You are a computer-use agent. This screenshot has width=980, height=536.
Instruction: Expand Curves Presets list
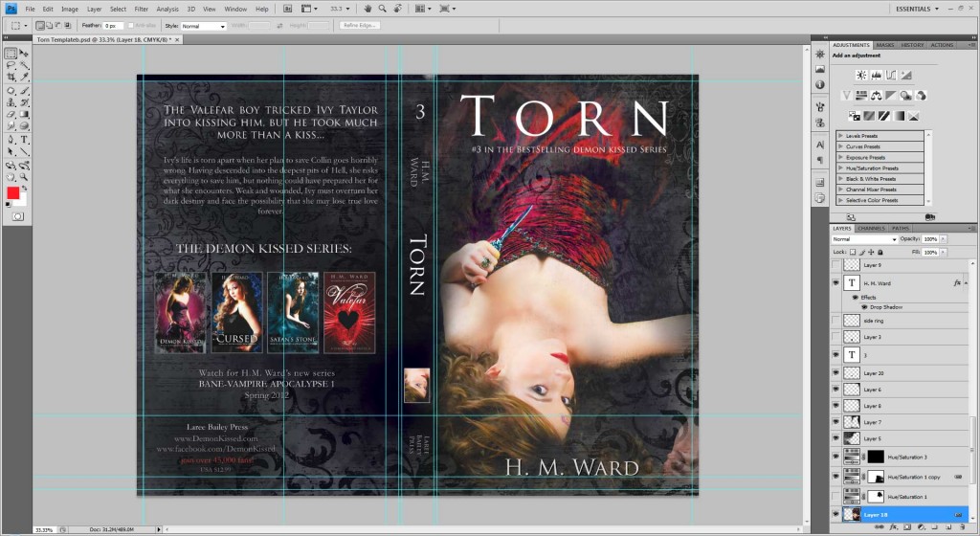coord(840,146)
